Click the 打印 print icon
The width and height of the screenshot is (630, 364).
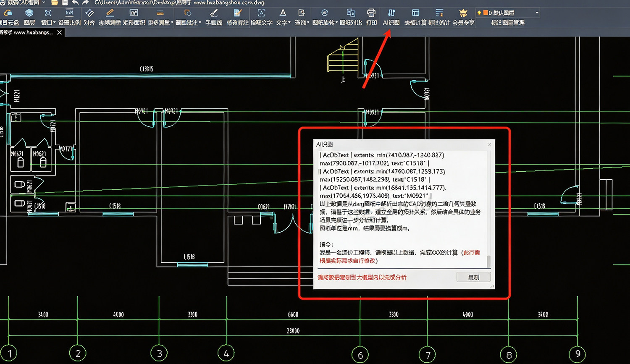click(371, 17)
